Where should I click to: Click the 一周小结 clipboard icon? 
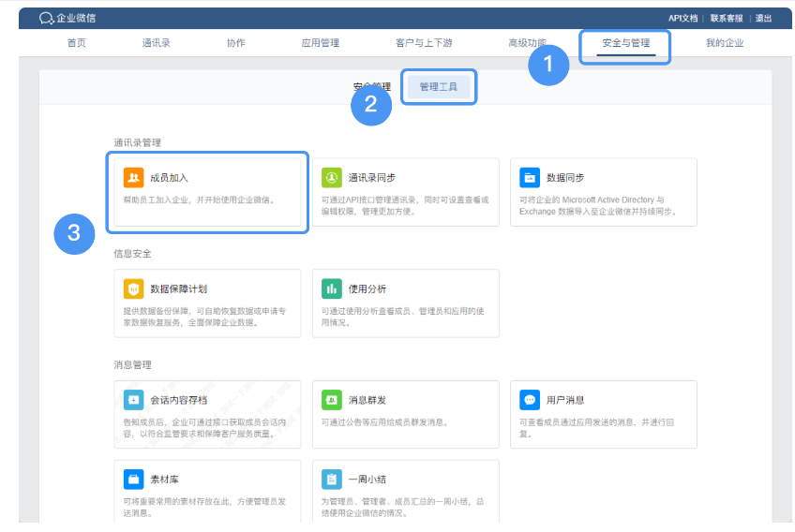[x=332, y=479]
